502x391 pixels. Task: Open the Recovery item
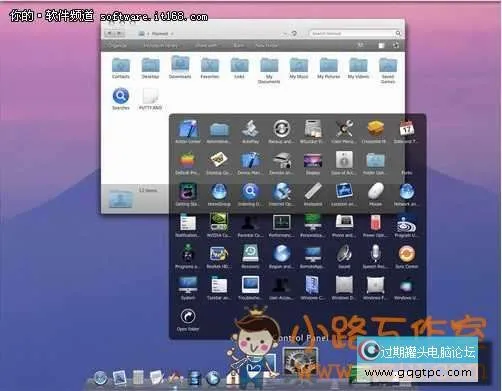tap(250, 257)
